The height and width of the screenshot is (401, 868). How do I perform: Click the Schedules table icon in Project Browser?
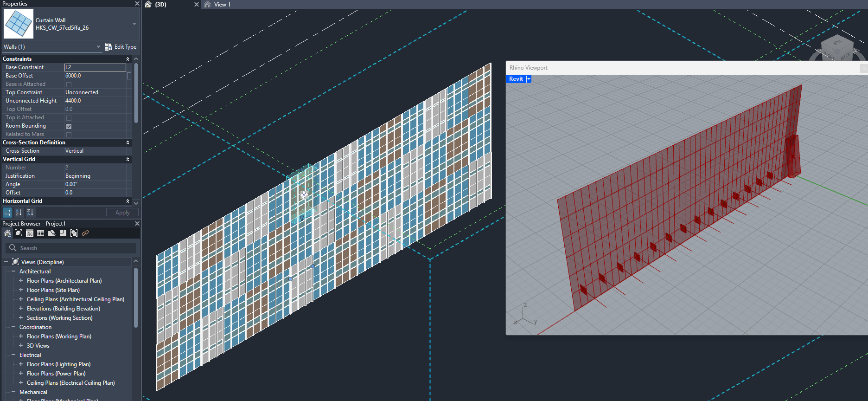41,233
